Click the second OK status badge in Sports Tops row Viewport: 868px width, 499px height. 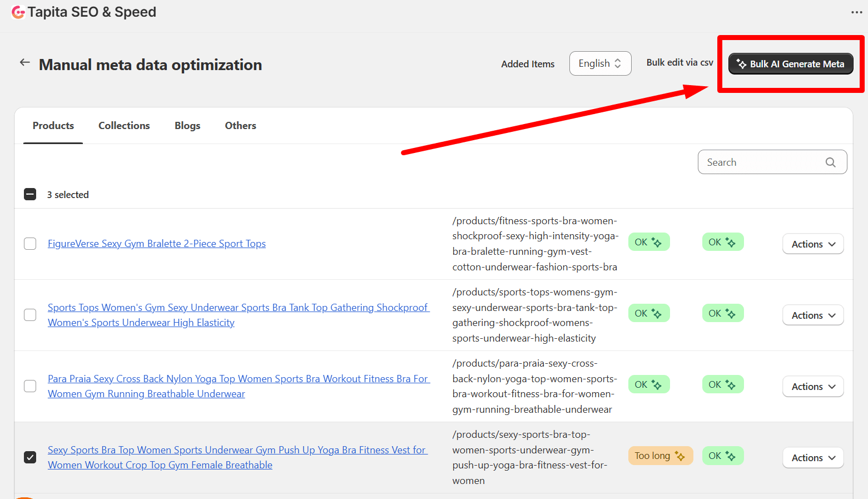click(x=723, y=313)
